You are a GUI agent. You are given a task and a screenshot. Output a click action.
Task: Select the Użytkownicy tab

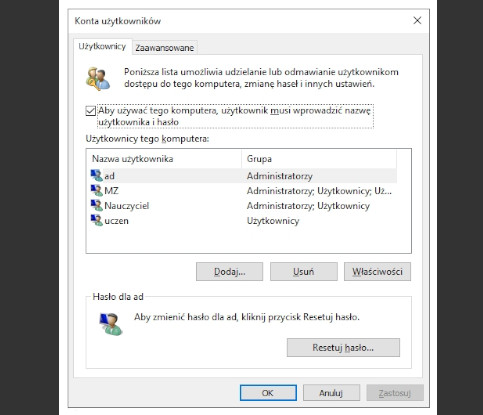coord(102,46)
